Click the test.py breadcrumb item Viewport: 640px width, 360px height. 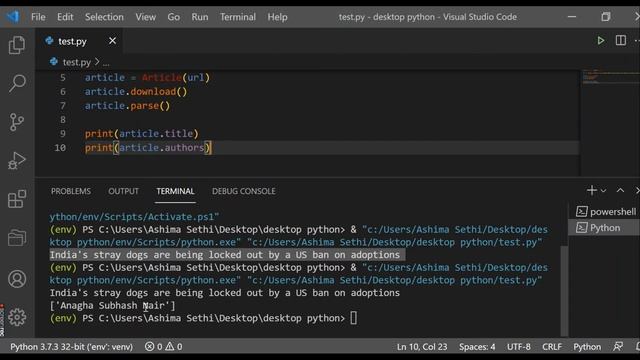[76, 62]
